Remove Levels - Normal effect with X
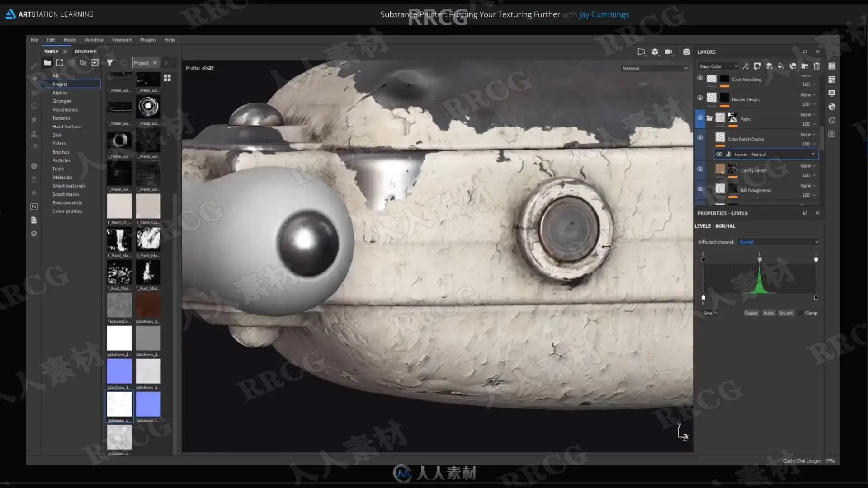 (813, 154)
